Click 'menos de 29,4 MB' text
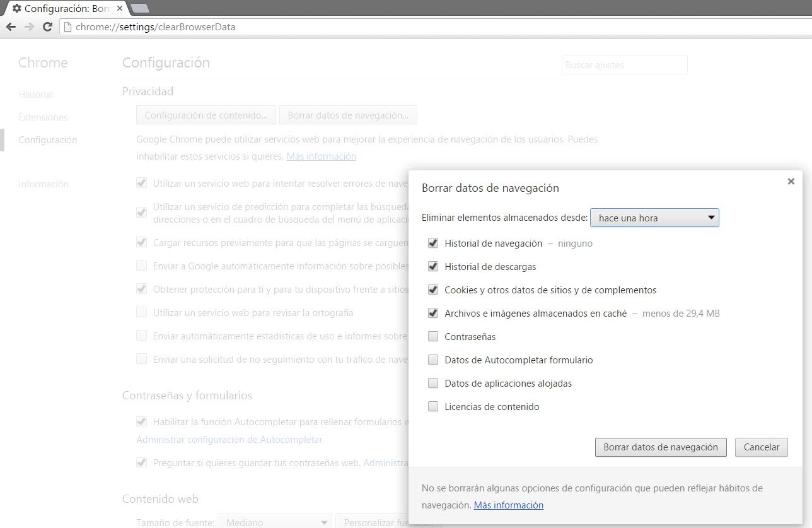 pos(681,314)
